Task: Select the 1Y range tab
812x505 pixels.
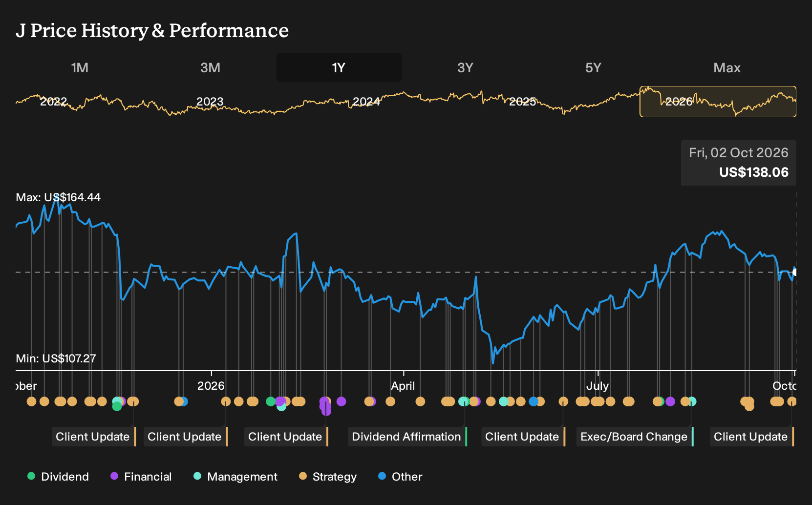Action: click(x=339, y=67)
